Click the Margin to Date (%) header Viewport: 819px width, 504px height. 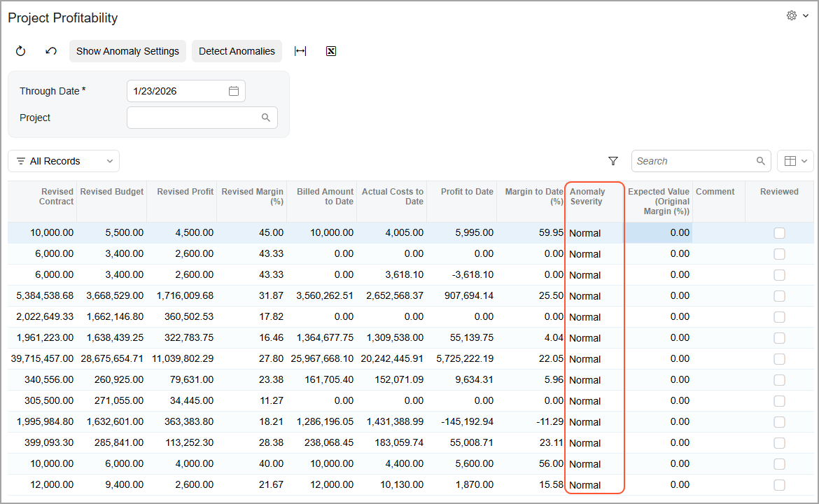click(531, 202)
